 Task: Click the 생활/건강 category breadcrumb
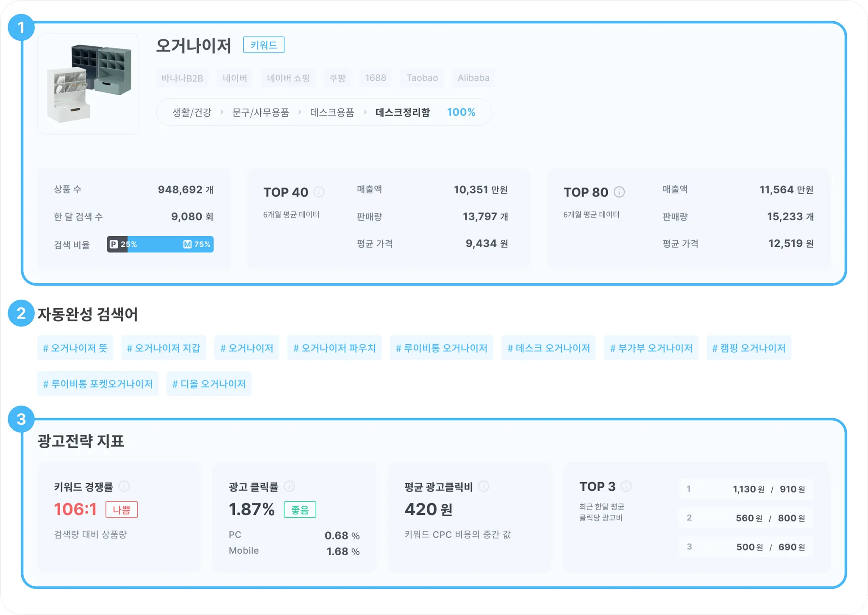click(x=192, y=112)
